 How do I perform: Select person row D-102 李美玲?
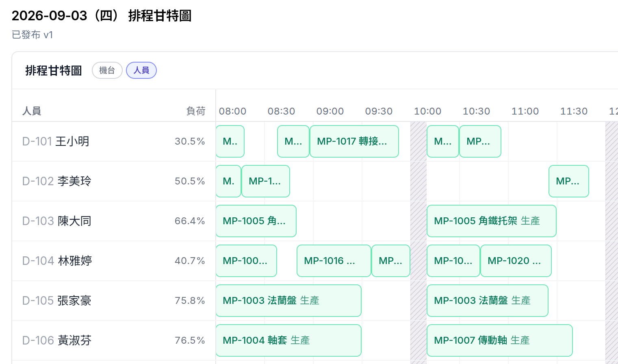[114, 181]
